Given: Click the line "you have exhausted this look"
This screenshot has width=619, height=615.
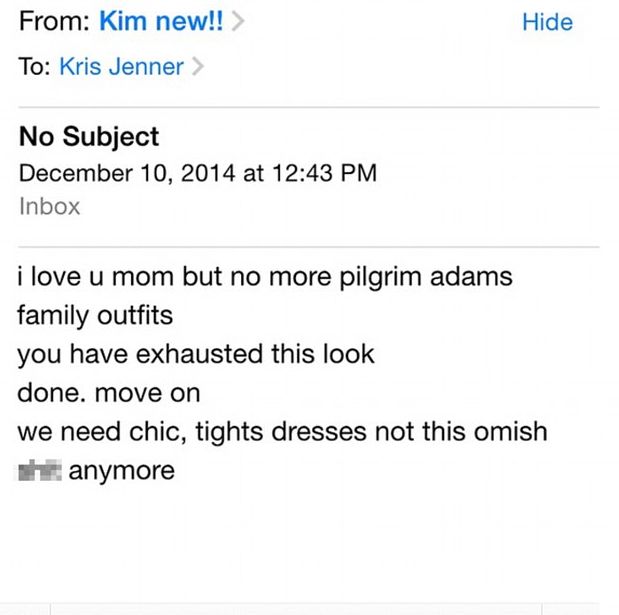Looking at the screenshot, I should pos(195,354).
